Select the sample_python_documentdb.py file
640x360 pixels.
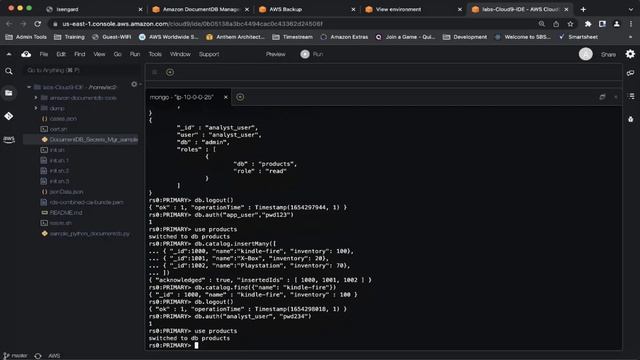pos(89,233)
